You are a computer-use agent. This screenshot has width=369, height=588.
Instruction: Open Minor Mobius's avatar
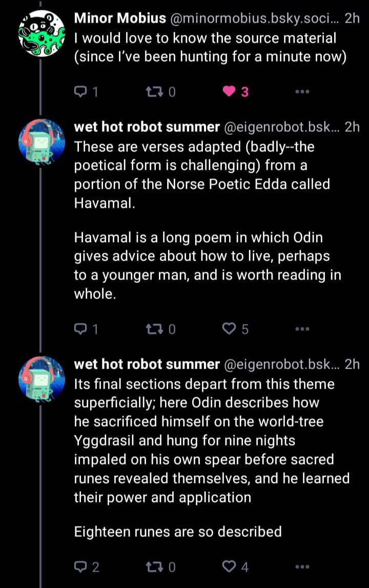[40, 31]
